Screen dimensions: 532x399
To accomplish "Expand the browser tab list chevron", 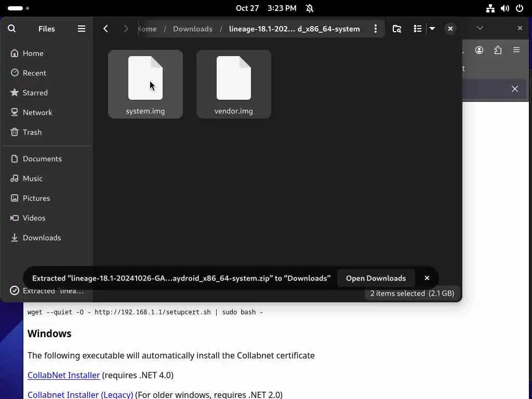I will (480, 28).
